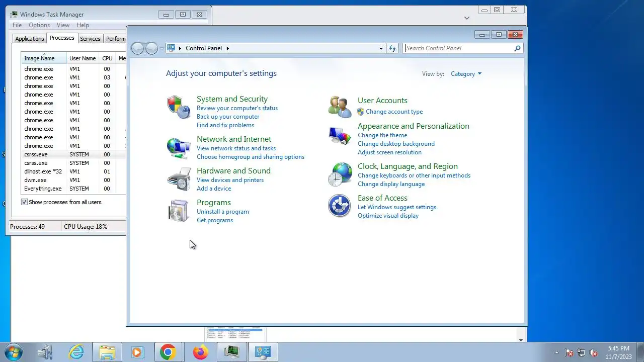Open Ease of Access icon
This screenshot has width=644, height=362.
coord(340,206)
